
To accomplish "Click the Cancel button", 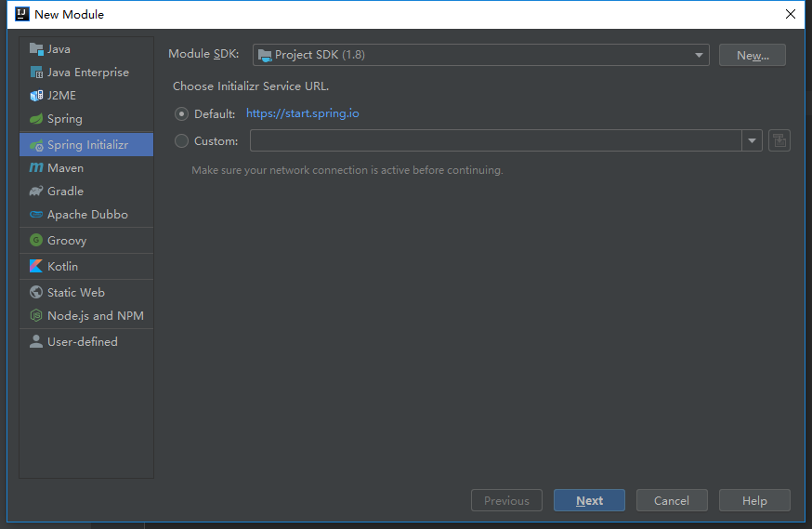I will coord(672,500).
